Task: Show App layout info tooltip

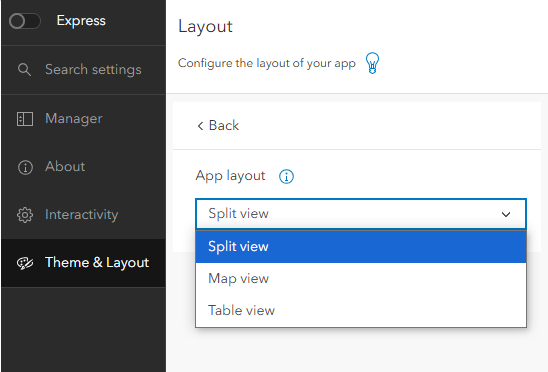Action: pos(286,176)
